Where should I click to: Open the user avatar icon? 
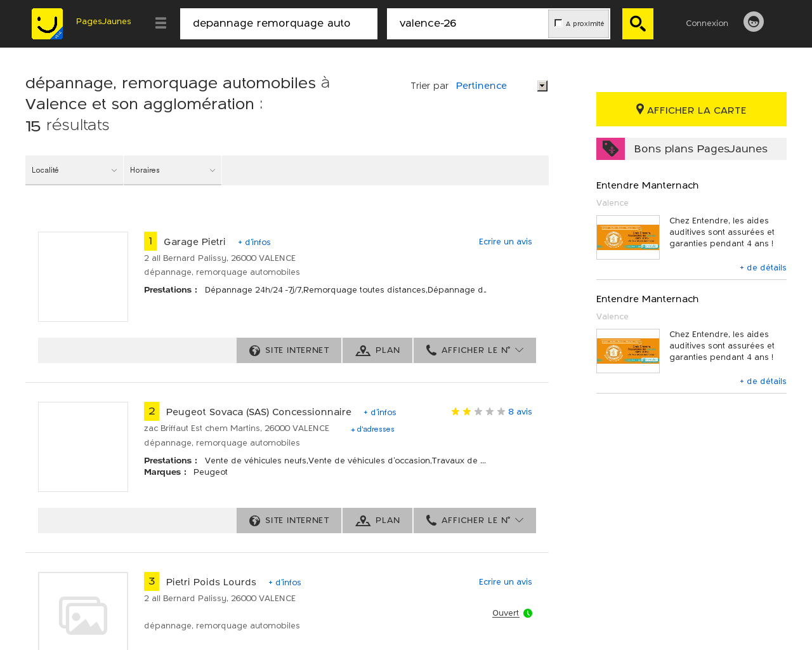[x=754, y=22]
